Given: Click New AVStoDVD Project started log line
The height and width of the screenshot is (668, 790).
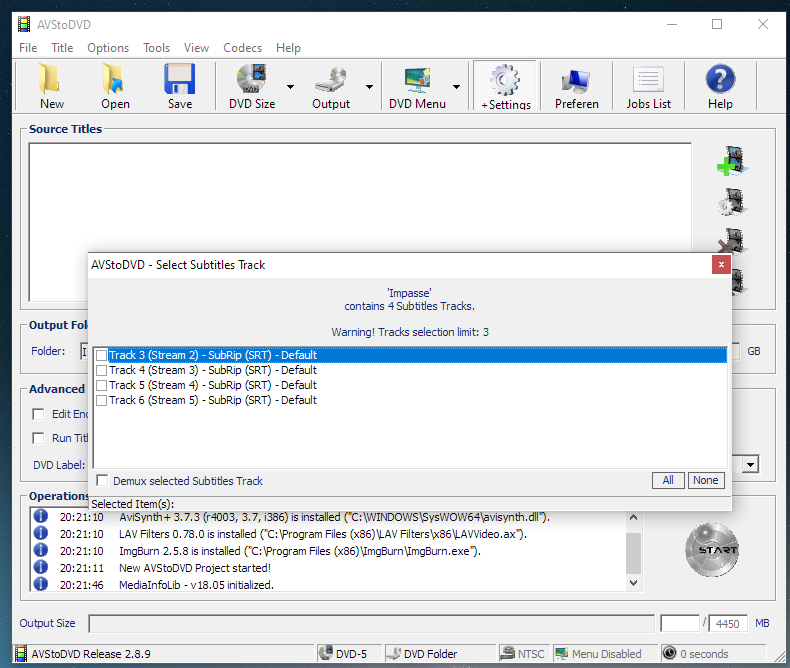Looking at the screenshot, I should 194,568.
